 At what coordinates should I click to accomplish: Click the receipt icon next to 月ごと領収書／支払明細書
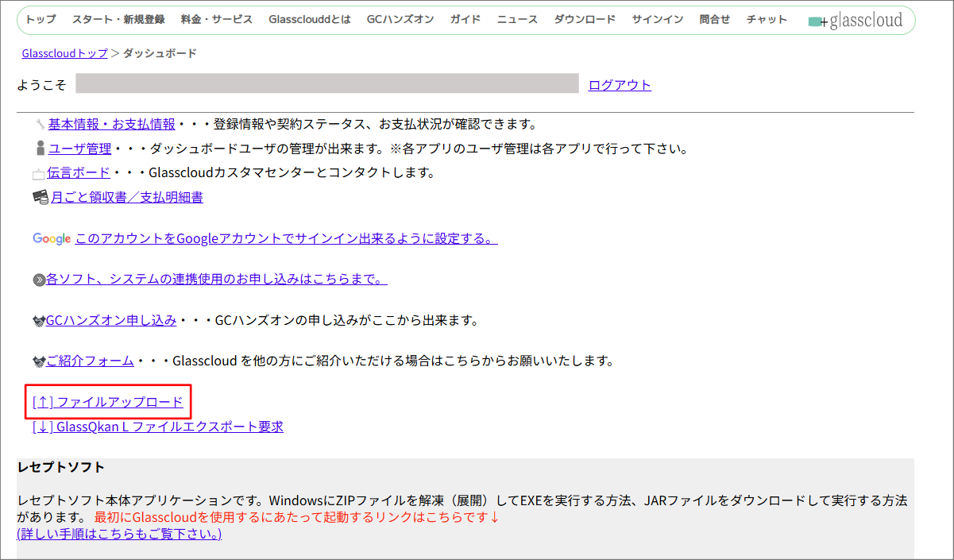pos(38,196)
